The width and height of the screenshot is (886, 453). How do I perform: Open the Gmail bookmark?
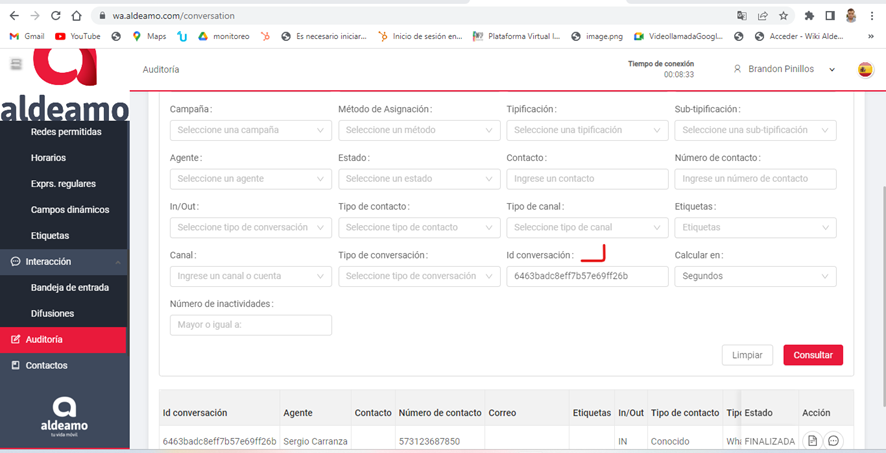tap(27, 36)
